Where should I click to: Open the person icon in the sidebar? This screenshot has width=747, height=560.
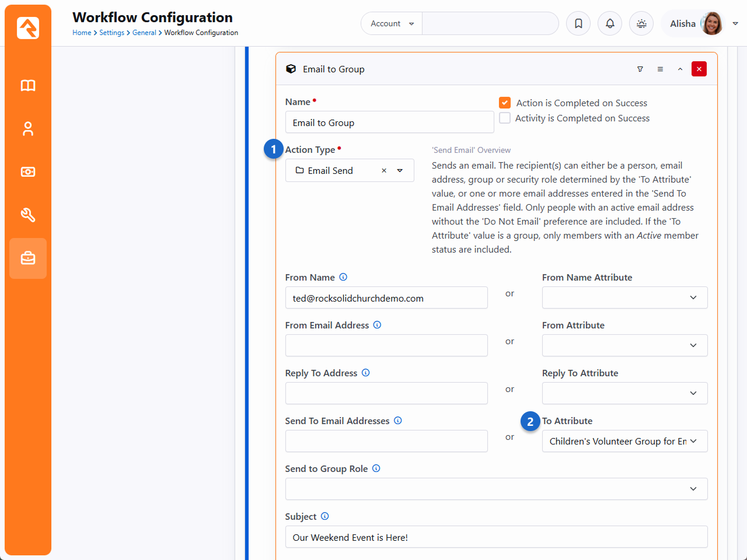click(x=28, y=129)
